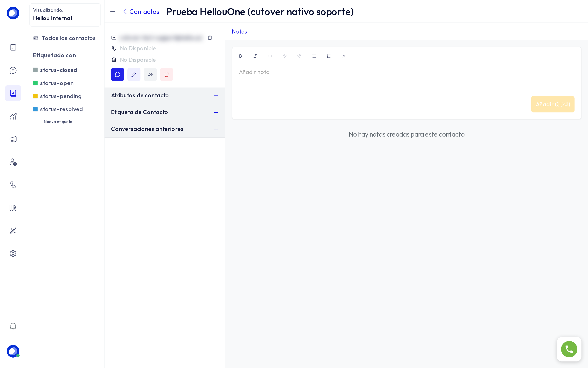Insert bulleted list in note
The image size is (588, 368).
[314, 56]
